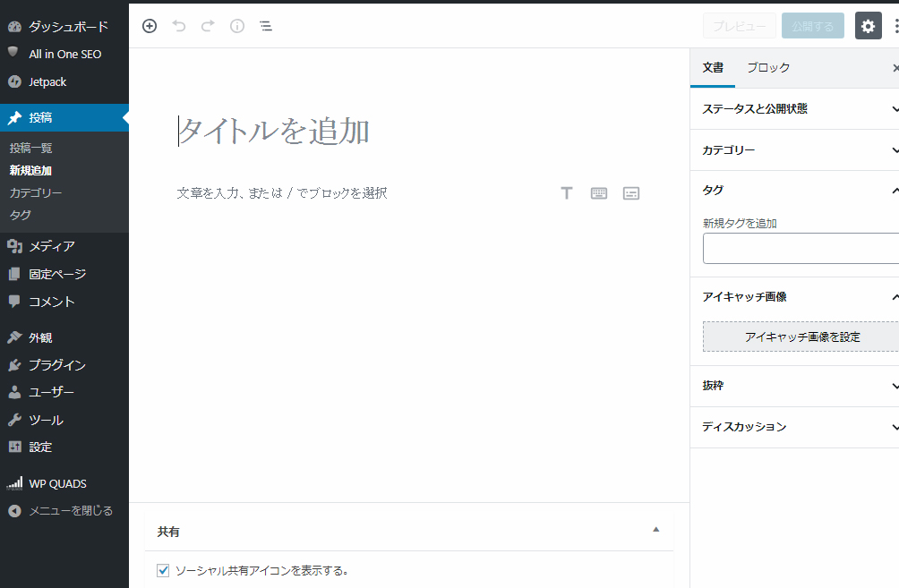Click the undo arrow icon
This screenshot has width=899, height=588.
click(x=179, y=26)
